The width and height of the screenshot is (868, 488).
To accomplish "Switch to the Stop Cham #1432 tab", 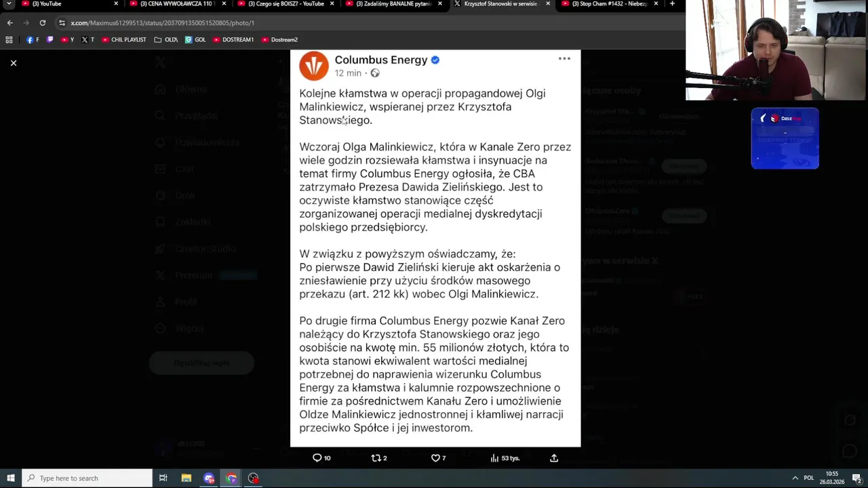I will (610, 4).
